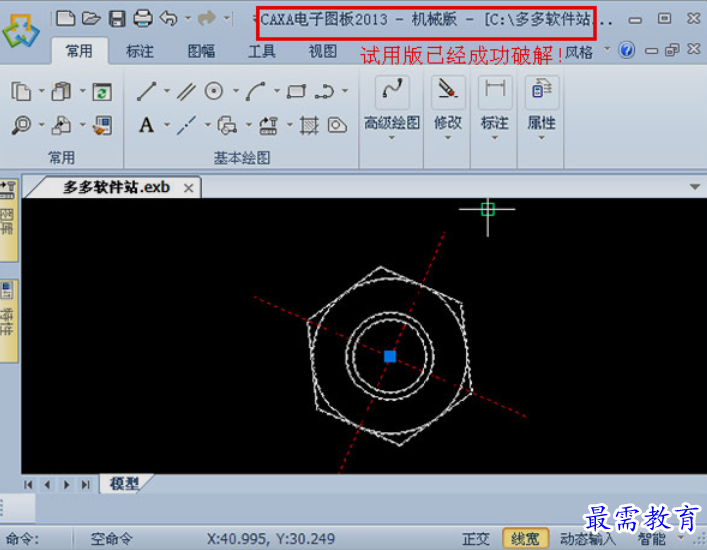Select the Text tool A
The width and height of the screenshot is (707, 550).
147,125
